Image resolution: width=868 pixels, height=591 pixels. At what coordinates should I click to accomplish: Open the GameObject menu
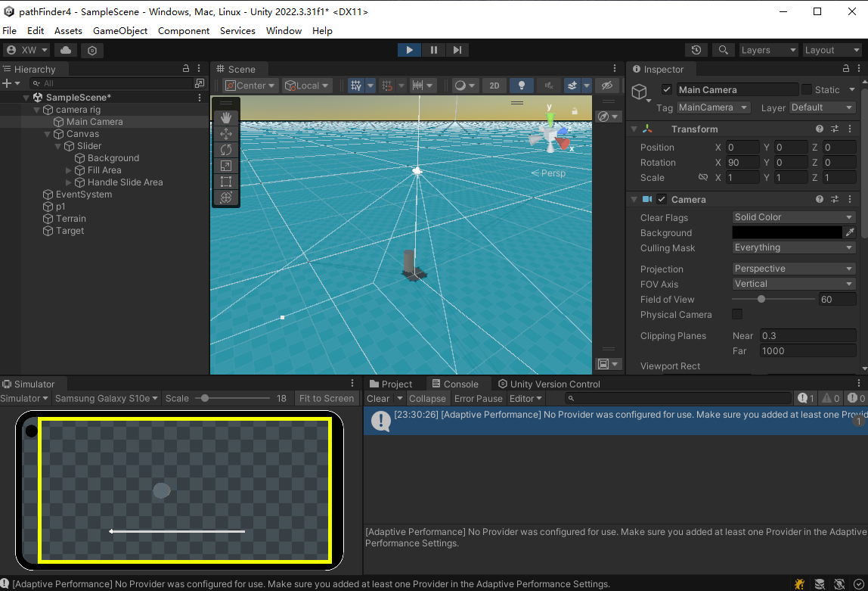119,31
